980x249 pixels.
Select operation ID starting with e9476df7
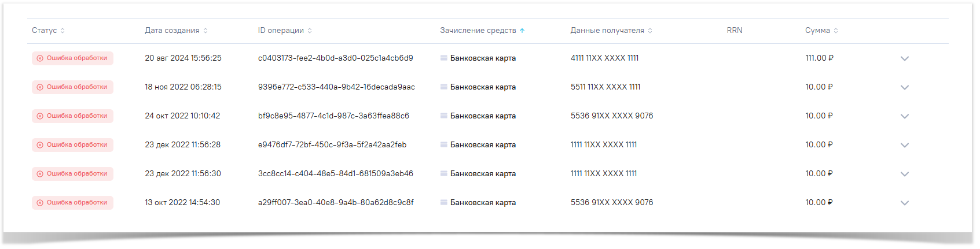332,145
